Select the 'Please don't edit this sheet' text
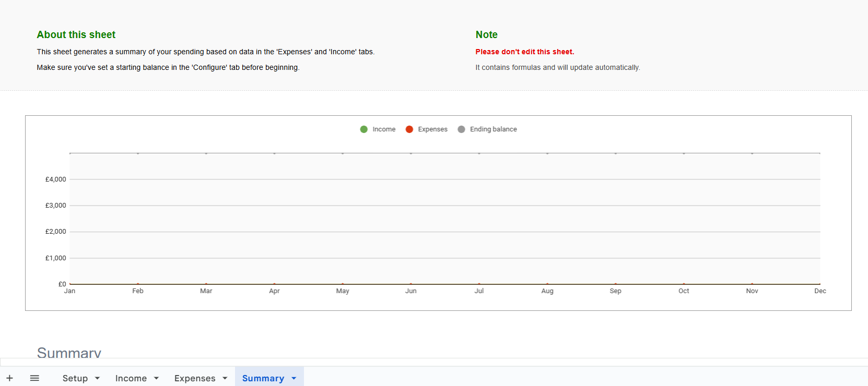This screenshot has height=386, width=868. click(x=524, y=52)
